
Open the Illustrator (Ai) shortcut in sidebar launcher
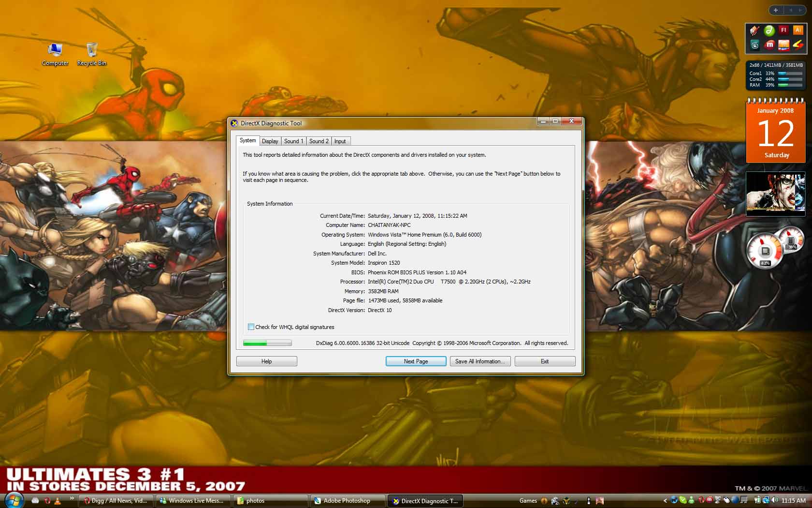click(798, 30)
